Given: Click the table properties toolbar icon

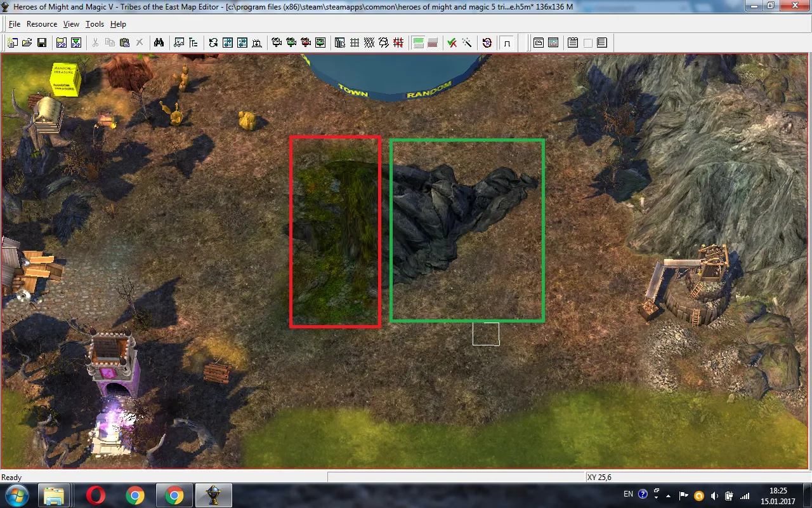Looking at the screenshot, I should [x=340, y=43].
